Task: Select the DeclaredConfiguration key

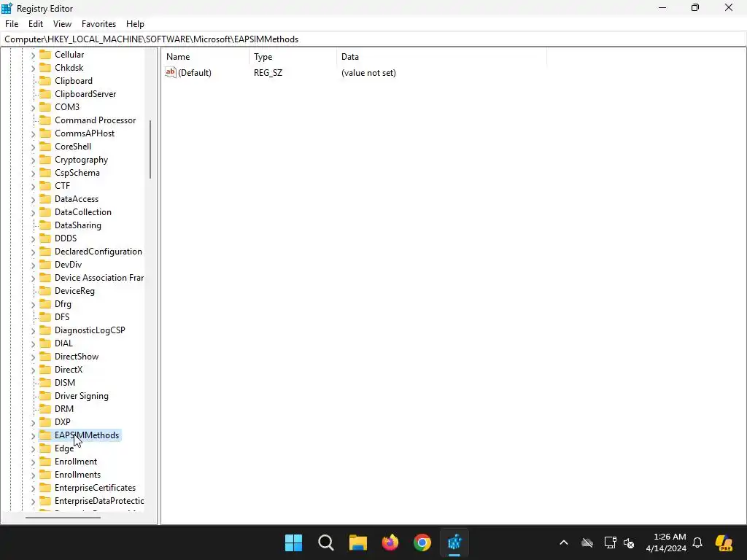Action: 98,252
